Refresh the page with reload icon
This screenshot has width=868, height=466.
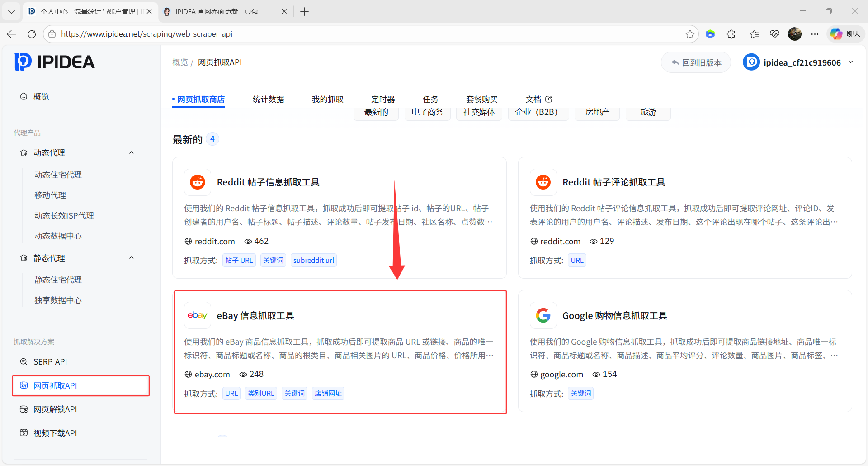(32, 34)
